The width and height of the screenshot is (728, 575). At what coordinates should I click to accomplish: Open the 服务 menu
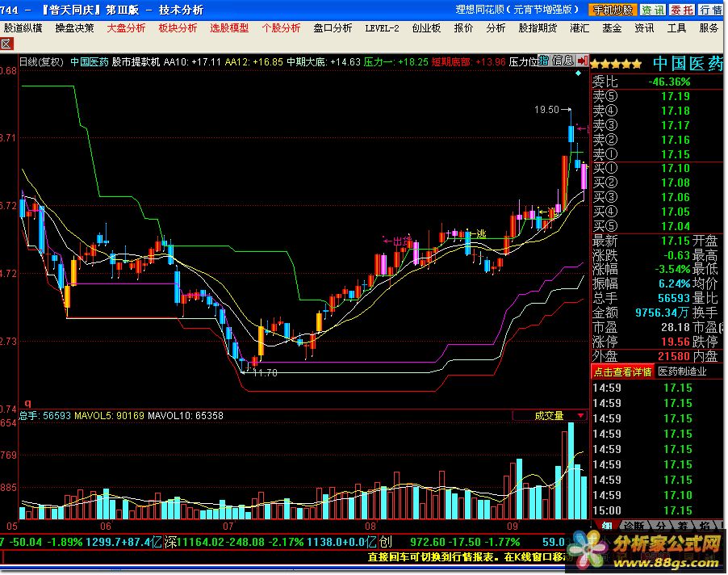[x=709, y=28]
